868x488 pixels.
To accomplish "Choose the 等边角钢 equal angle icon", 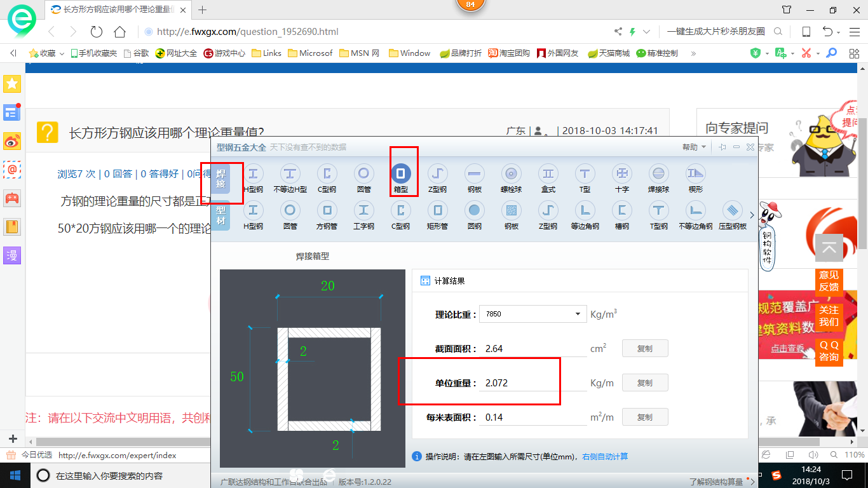I will tap(585, 210).
